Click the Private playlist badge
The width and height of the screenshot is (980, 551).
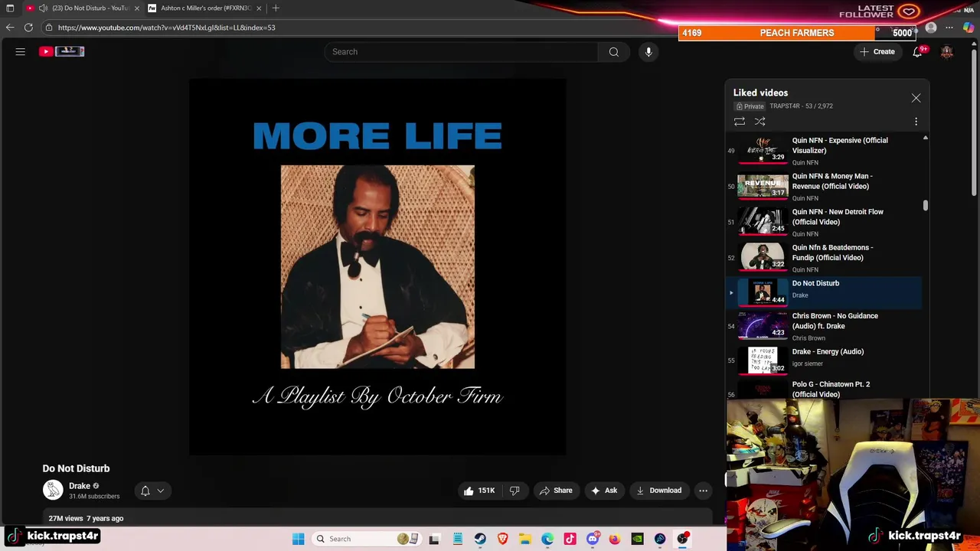(x=750, y=106)
